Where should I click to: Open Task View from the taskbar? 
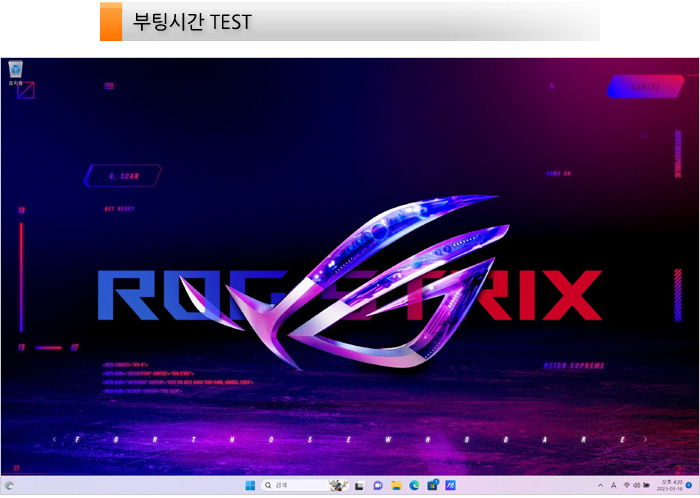[x=358, y=485]
